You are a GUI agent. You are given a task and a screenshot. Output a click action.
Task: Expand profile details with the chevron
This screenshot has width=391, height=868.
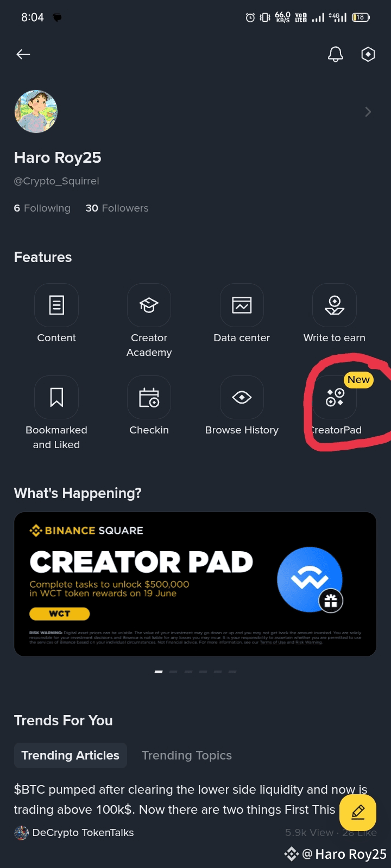tap(368, 112)
